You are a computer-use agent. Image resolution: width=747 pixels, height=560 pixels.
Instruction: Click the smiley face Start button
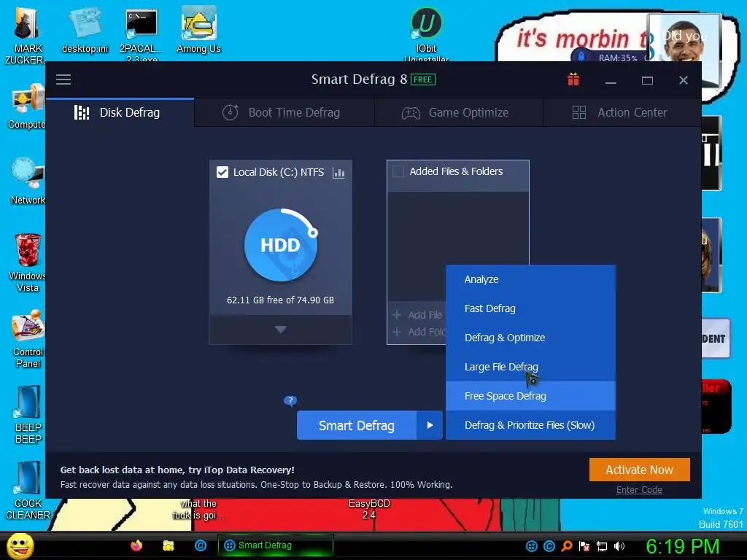tap(20, 545)
